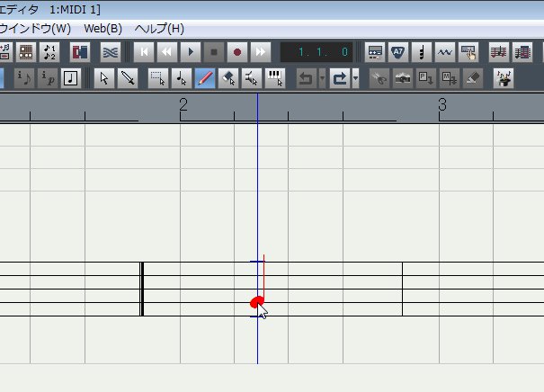544x392 pixels.
Task: Select the arrow pointer tool
Action: point(104,78)
